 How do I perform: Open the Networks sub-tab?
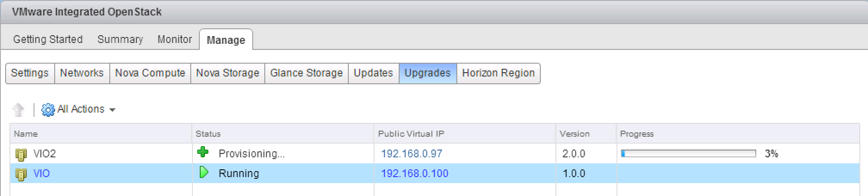(x=82, y=73)
